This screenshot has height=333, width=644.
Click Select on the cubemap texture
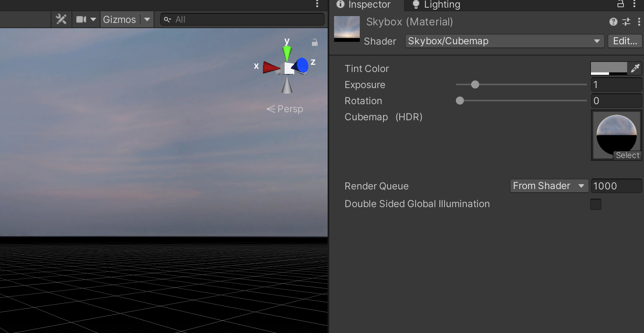pyautogui.click(x=627, y=156)
